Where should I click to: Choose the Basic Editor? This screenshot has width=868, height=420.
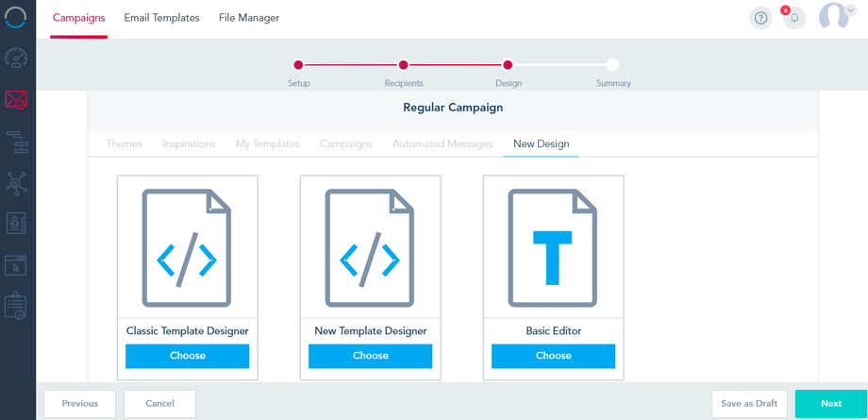tap(553, 356)
